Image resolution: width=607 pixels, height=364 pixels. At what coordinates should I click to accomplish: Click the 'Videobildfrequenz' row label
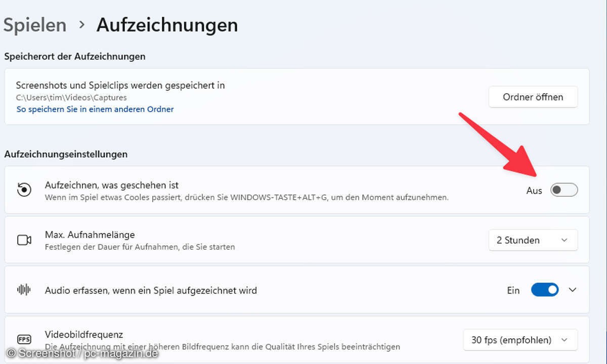pos(84,335)
